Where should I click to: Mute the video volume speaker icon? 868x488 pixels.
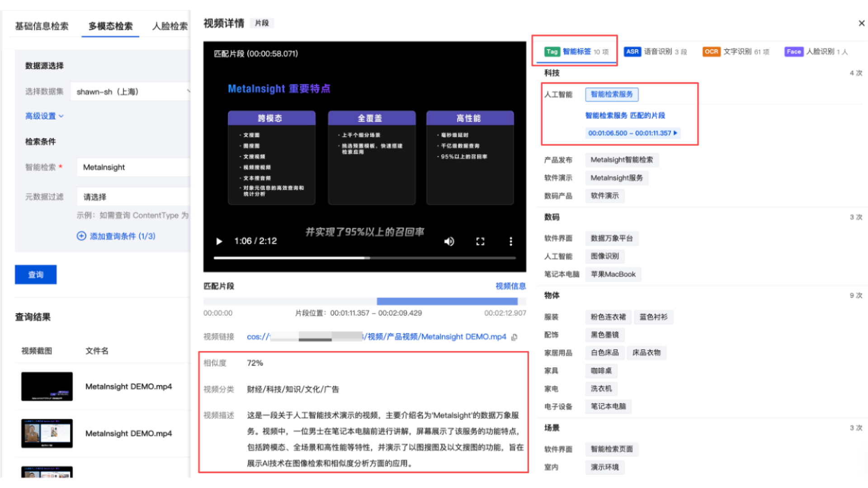(449, 241)
